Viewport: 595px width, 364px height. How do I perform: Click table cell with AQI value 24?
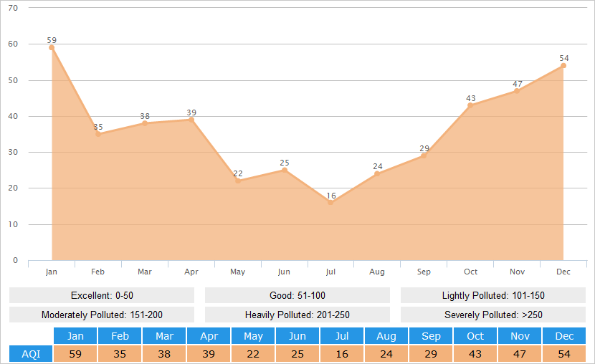[x=386, y=354]
